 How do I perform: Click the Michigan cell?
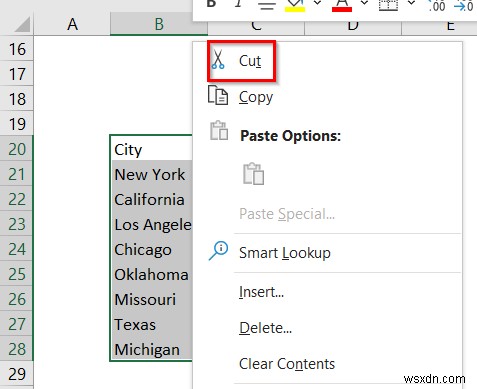tap(152, 349)
